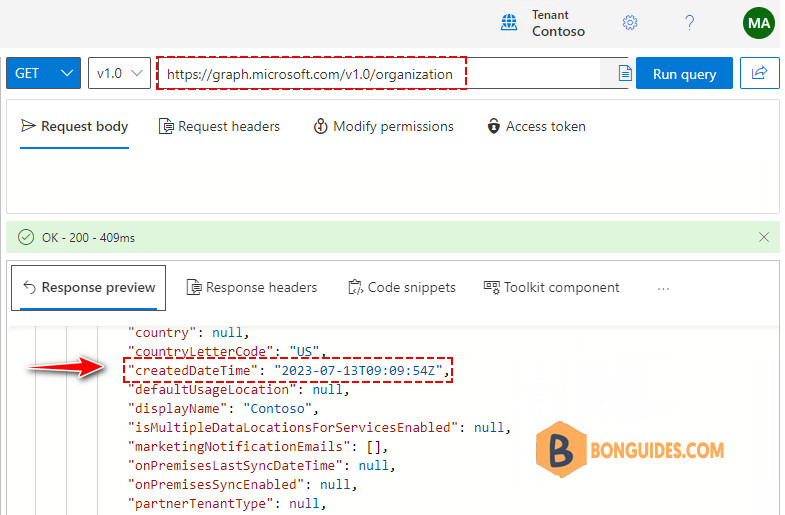Click the Request body send icon
This screenshot has height=515, width=785.
click(28, 126)
